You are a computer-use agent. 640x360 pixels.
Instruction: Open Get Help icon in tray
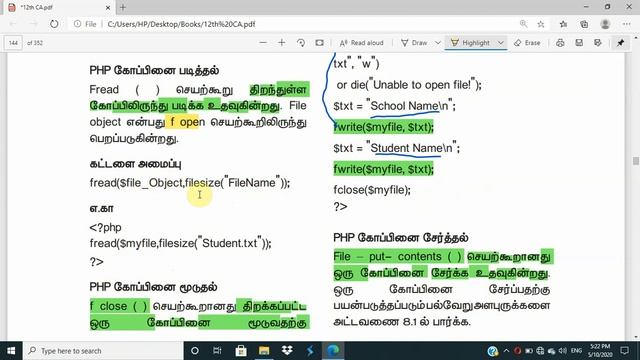[x=493, y=351]
